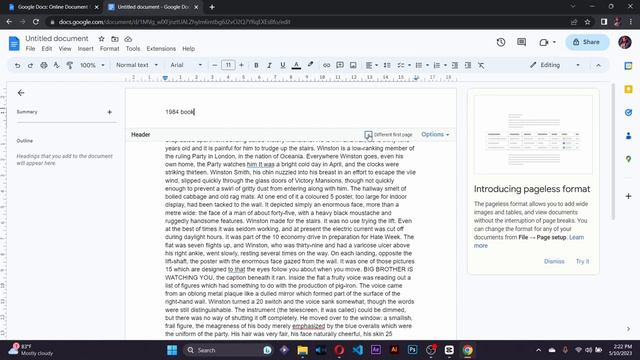Follow the Learn more link
The image size is (640, 360).
576,237
